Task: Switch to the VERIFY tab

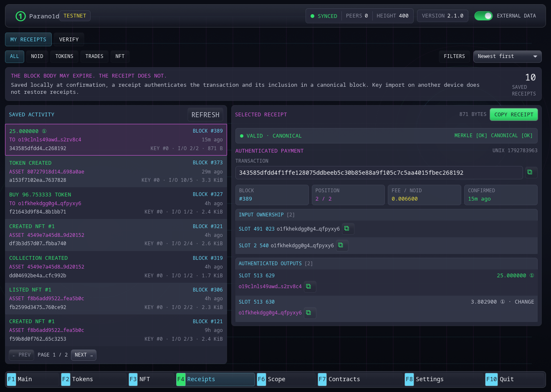Action: tap(69, 40)
